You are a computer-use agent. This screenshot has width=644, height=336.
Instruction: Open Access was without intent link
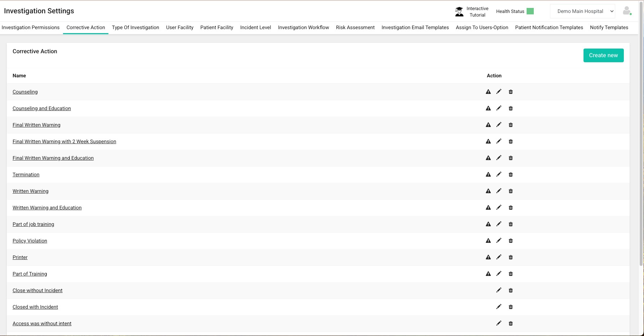tap(42, 323)
